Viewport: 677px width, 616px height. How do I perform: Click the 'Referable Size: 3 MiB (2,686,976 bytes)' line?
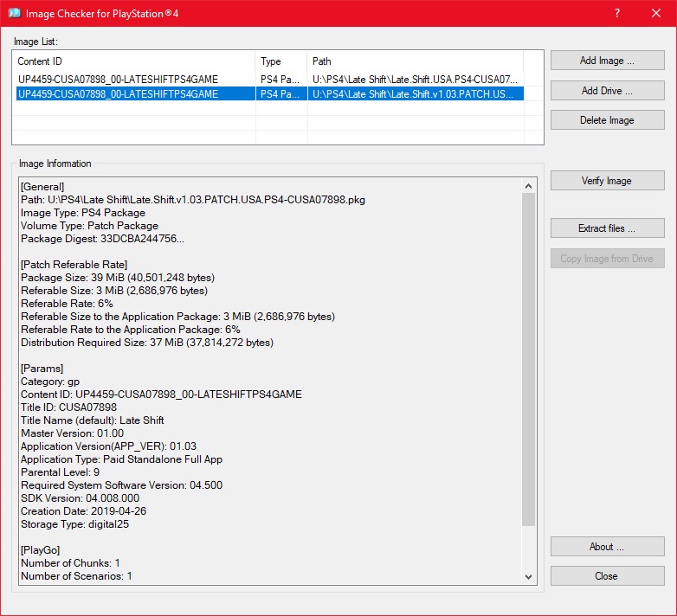pyautogui.click(x=114, y=291)
